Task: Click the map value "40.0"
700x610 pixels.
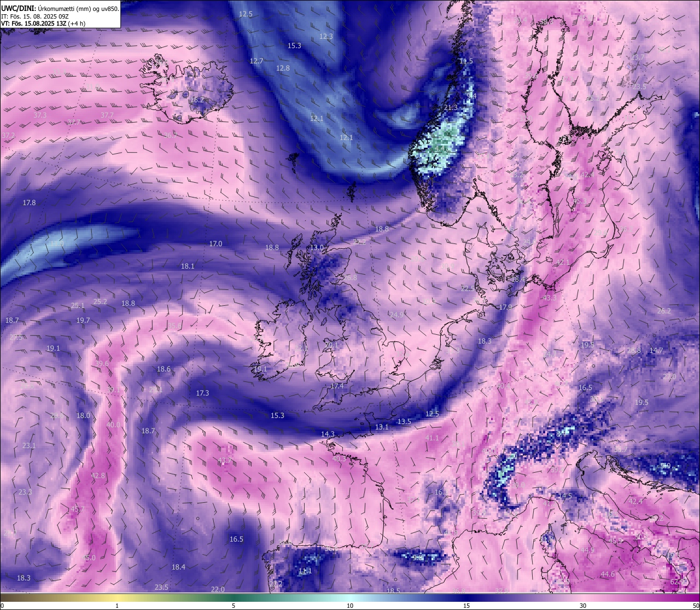Action: pyautogui.click(x=113, y=425)
